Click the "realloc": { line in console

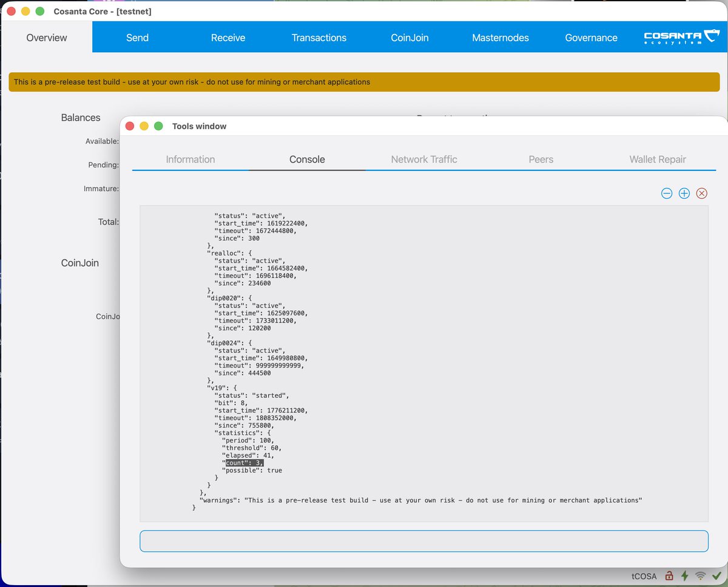tap(229, 253)
